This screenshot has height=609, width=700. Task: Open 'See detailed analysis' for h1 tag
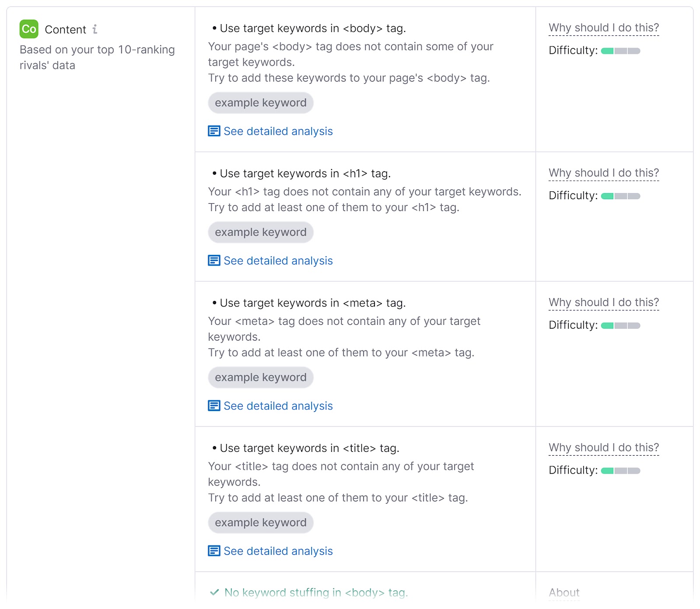tap(278, 260)
